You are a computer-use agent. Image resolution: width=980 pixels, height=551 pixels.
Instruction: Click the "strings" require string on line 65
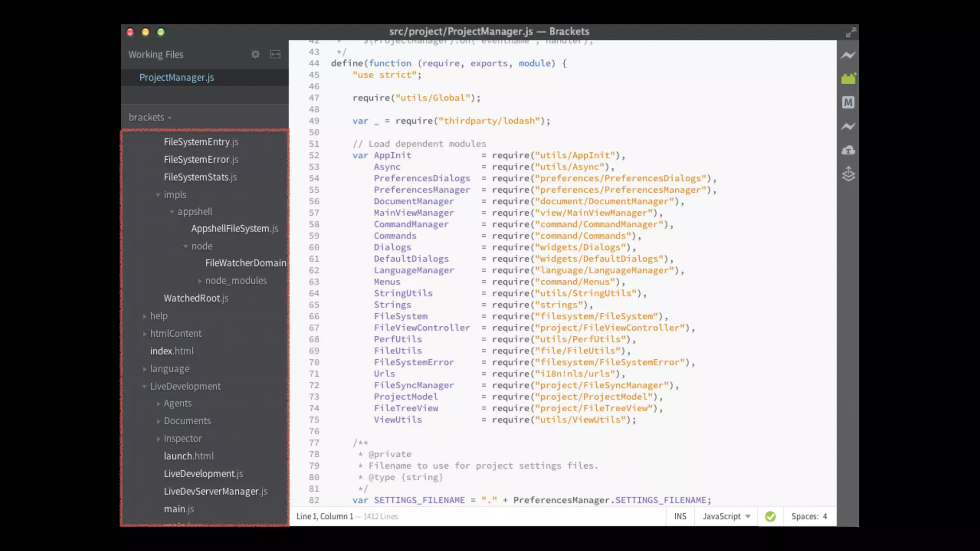tap(559, 305)
